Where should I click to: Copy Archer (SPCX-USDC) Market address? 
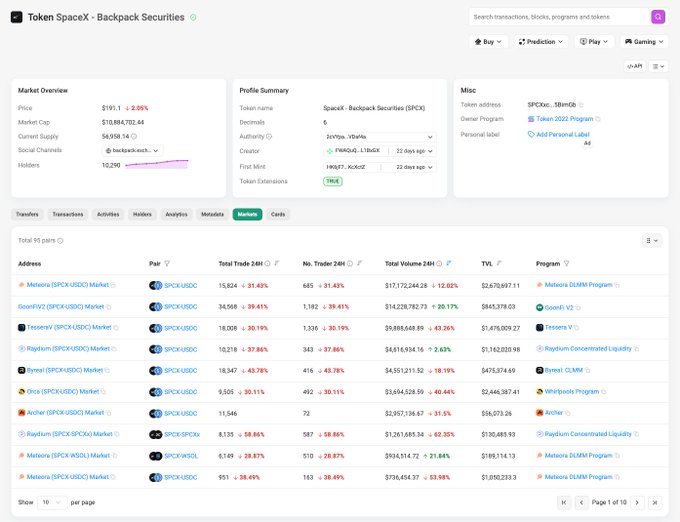tap(108, 413)
